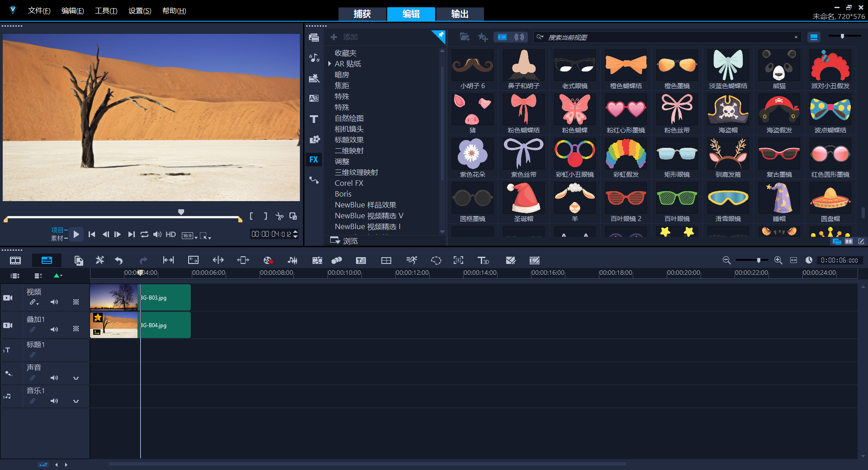Click the Pan and Zoom tool
This screenshot has width=868, height=470.
pos(458,260)
